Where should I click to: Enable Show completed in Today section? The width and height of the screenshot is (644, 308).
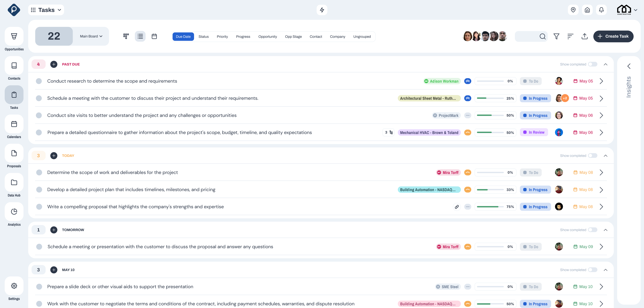tap(593, 156)
